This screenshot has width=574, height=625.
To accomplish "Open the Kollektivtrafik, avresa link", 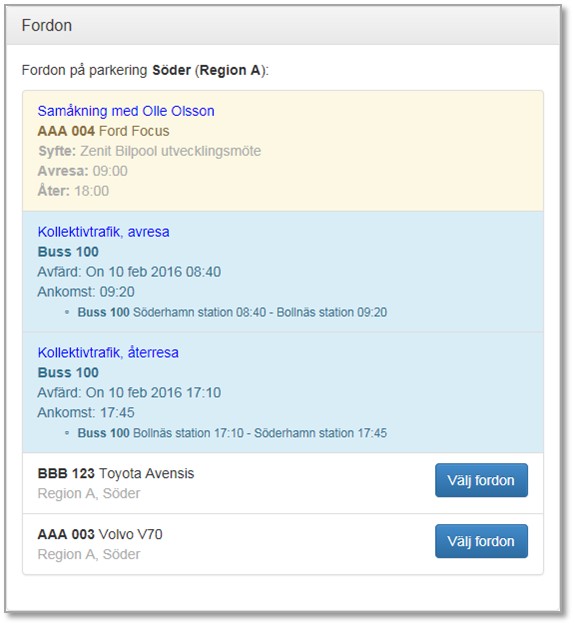I will (x=103, y=232).
